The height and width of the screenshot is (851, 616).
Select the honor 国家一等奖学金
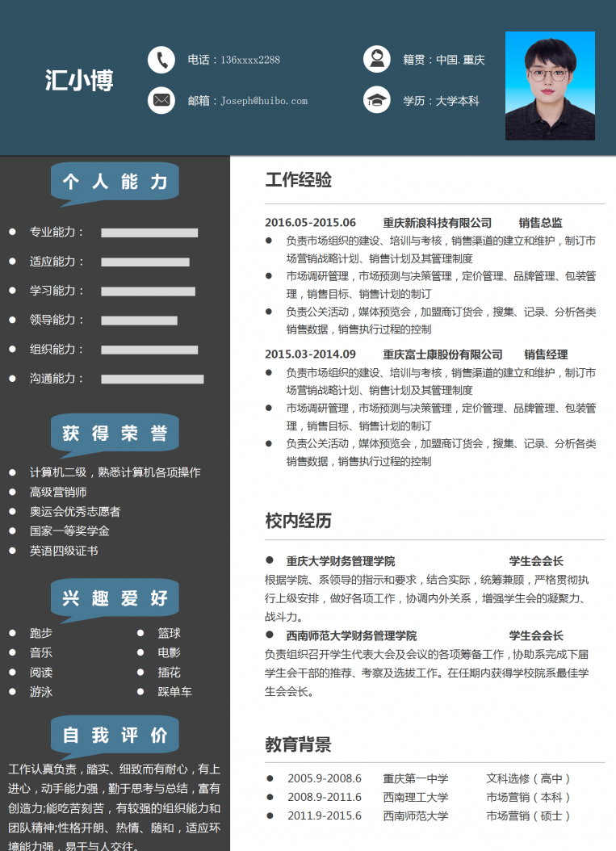pyautogui.click(x=69, y=530)
